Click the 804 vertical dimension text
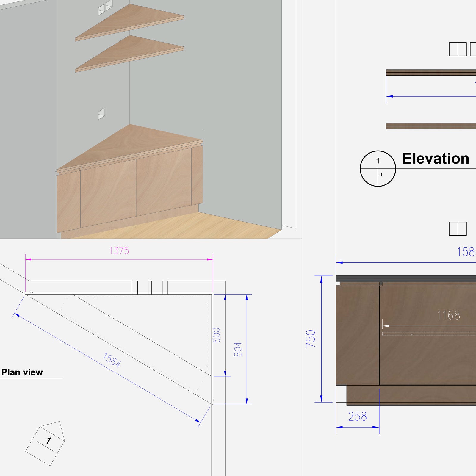This screenshot has width=476, height=476. [x=238, y=349]
